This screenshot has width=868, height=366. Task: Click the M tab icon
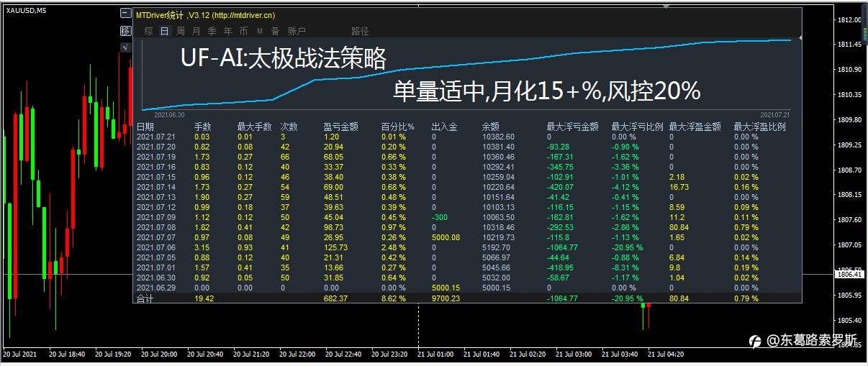point(259,31)
